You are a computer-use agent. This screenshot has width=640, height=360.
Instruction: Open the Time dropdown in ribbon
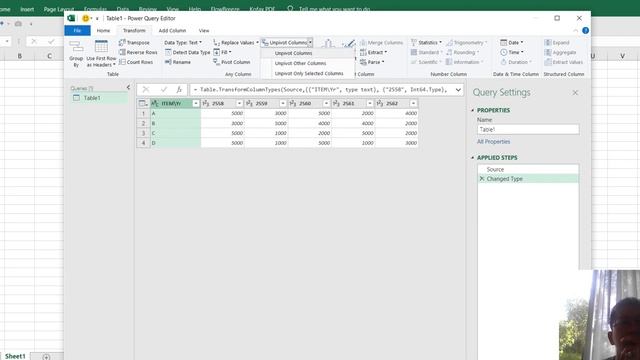click(512, 52)
